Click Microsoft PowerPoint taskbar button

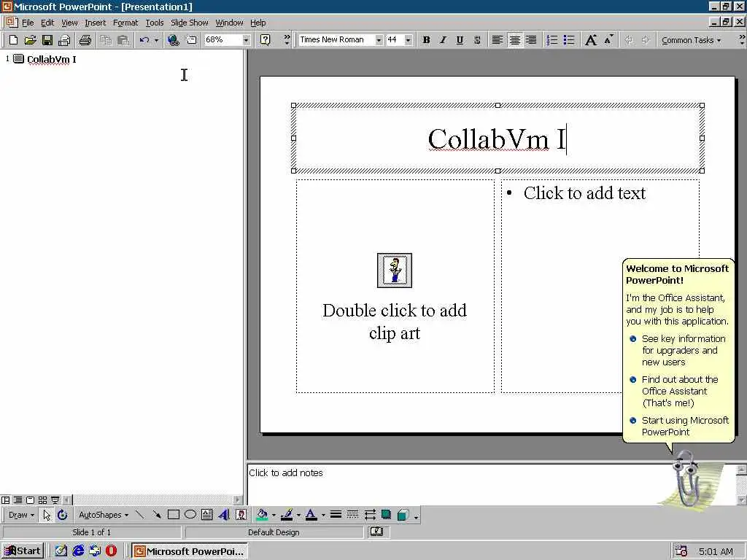189,551
